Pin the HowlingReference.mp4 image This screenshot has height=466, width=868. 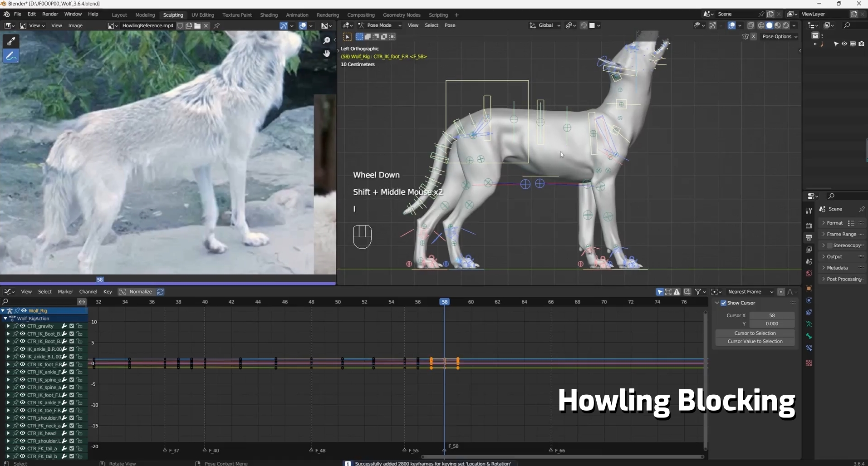[x=217, y=25]
